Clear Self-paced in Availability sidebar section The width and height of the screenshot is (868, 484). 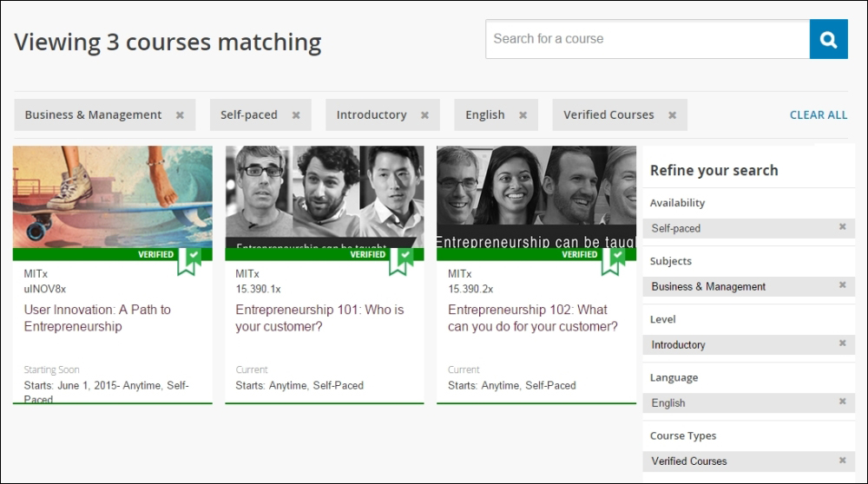pyautogui.click(x=843, y=226)
